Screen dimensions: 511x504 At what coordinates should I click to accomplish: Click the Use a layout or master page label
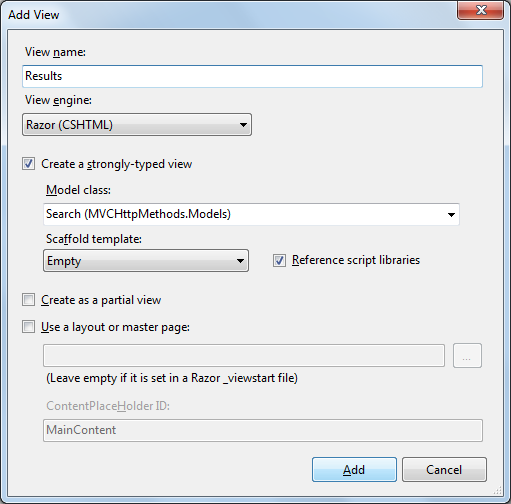coord(115,327)
